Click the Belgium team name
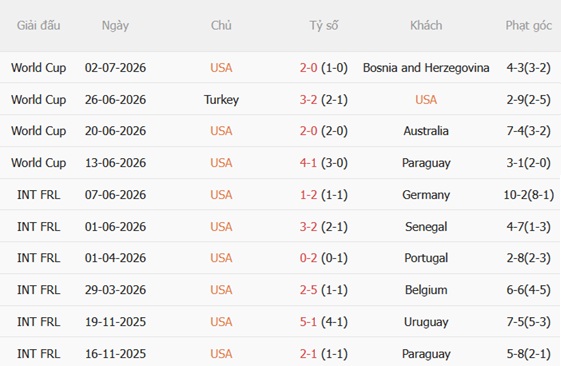The image size is (561, 366). click(426, 290)
